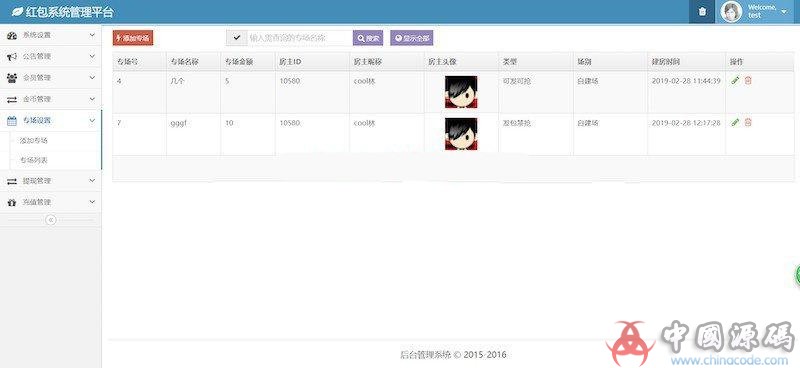
Task: Collapse the 专场设置 chevron
Action: (92, 120)
